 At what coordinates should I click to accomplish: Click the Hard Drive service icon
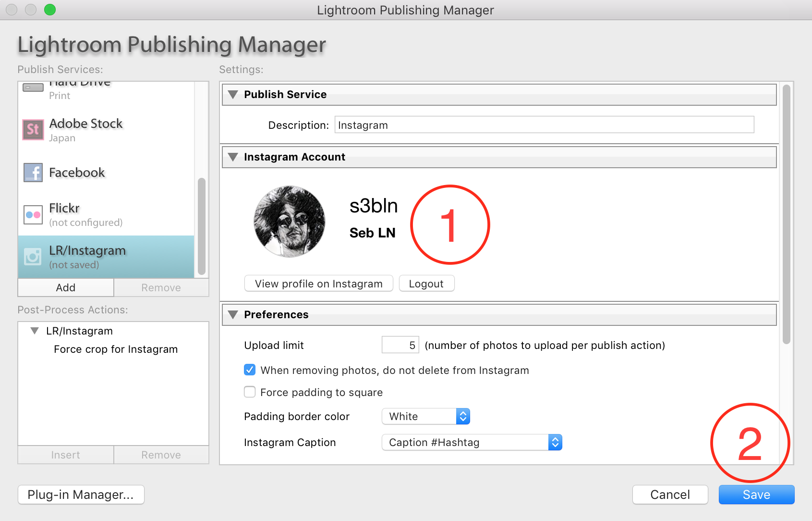(x=33, y=88)
